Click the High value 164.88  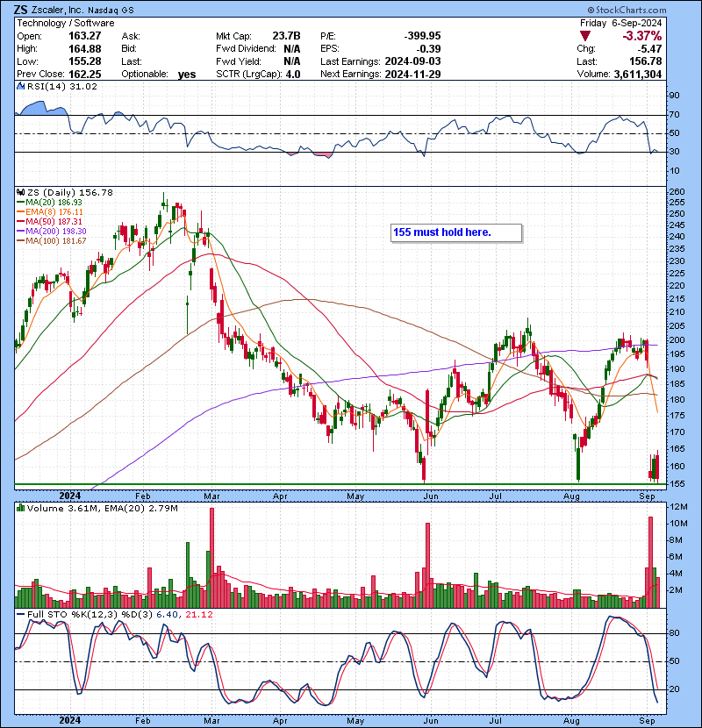click(84, 49)
